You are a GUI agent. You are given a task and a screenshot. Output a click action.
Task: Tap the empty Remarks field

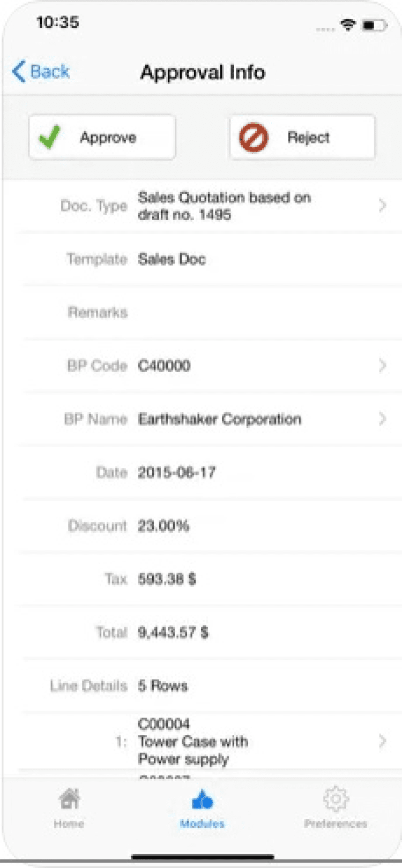[257, 313]
